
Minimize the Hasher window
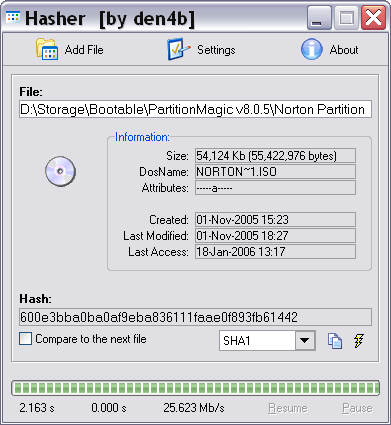coord(319,18)
